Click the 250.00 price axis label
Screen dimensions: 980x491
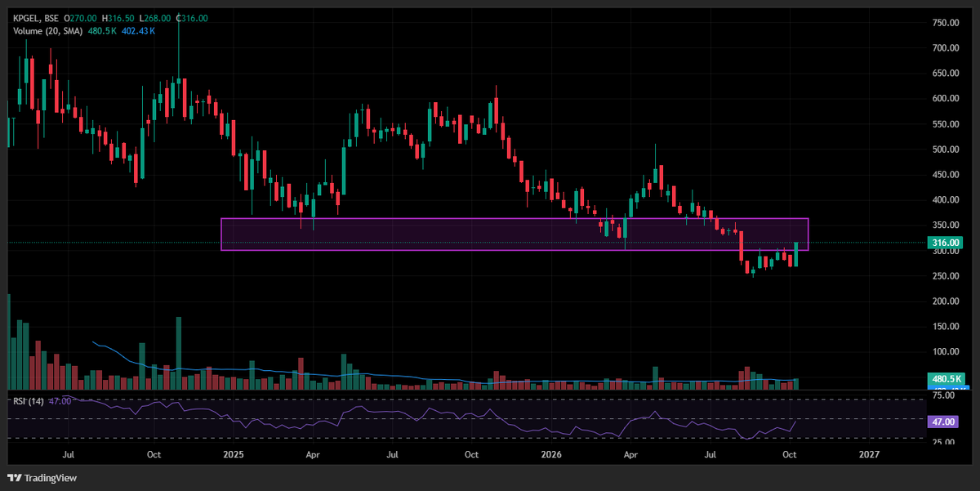coord(946,276)
